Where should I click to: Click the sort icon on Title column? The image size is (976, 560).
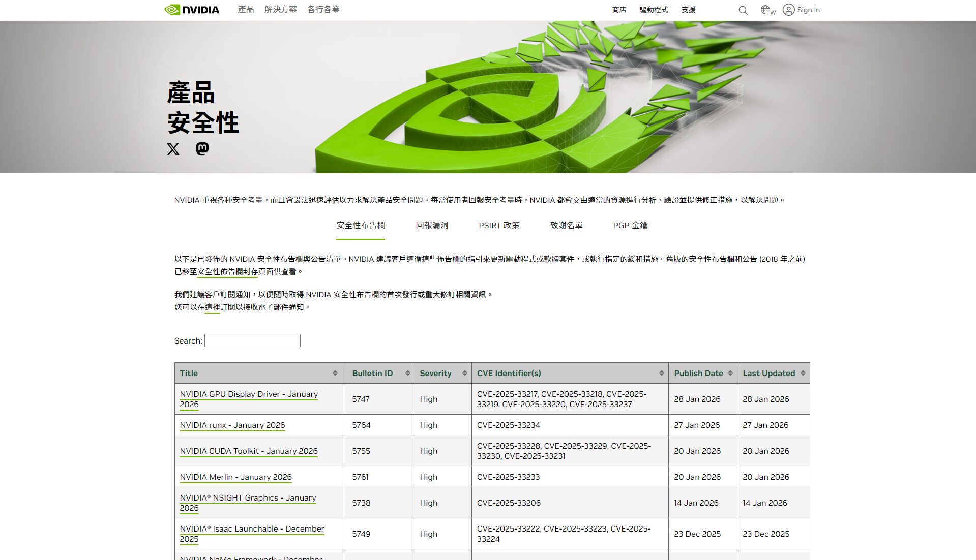(x=336, y=372)
